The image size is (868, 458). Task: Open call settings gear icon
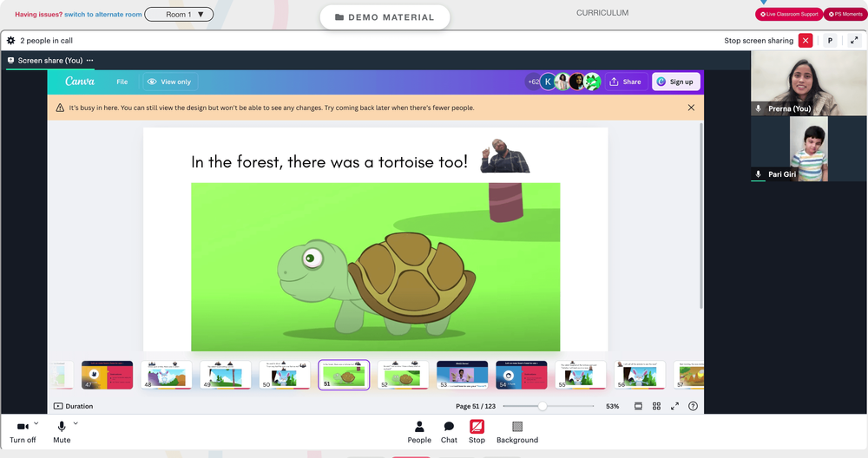(10, 41)
